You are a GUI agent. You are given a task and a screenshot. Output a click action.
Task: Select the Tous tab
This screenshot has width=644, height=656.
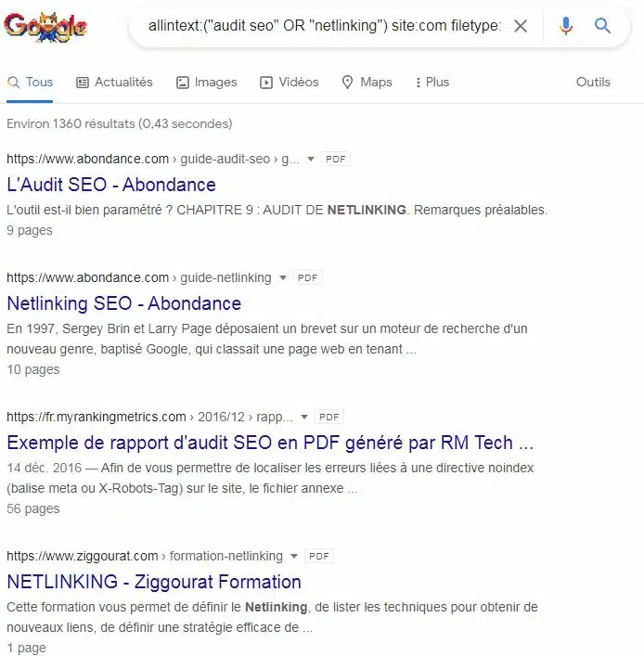pos(30,82)
